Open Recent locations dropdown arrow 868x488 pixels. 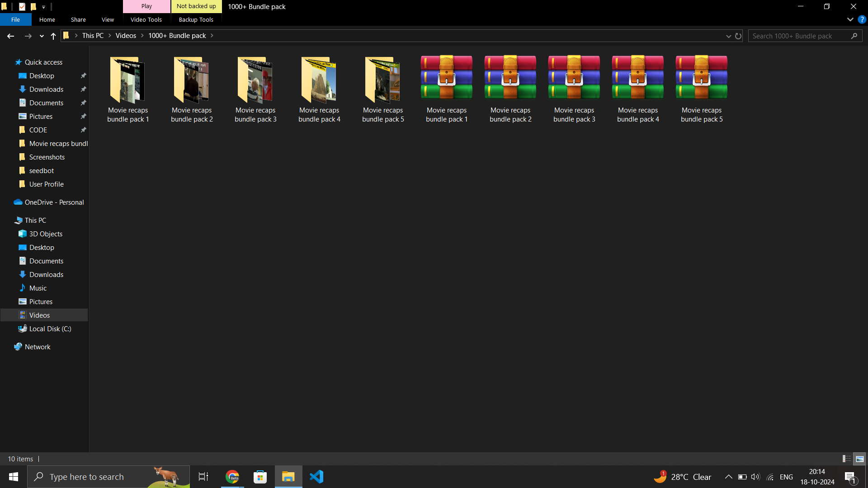(x=42, y=36)
